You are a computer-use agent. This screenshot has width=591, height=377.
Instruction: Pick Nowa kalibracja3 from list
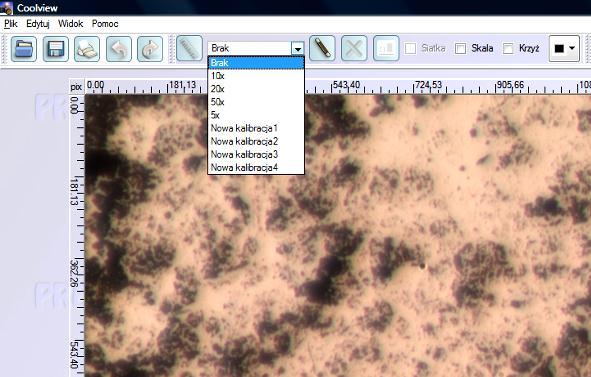256,154
